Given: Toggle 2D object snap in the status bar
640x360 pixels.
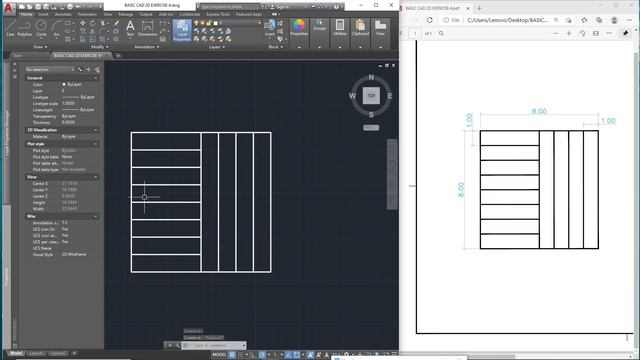Looking at the screenshot, I should (x=297, y=355).
